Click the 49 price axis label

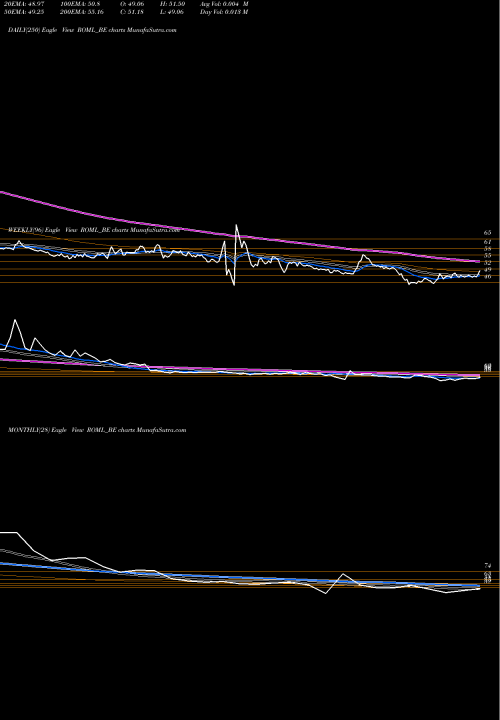pyautogui.click(x=488, y=270)
